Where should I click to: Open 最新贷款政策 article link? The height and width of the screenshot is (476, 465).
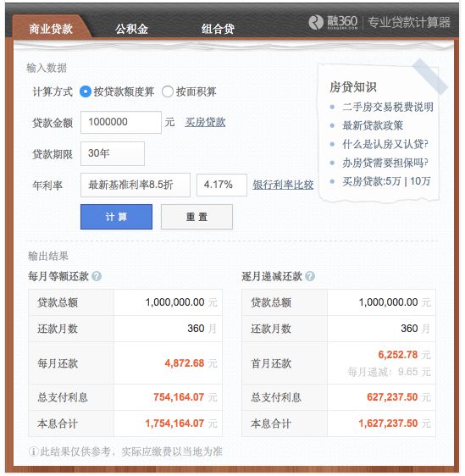pyautogui.click(x=373, y=125)
